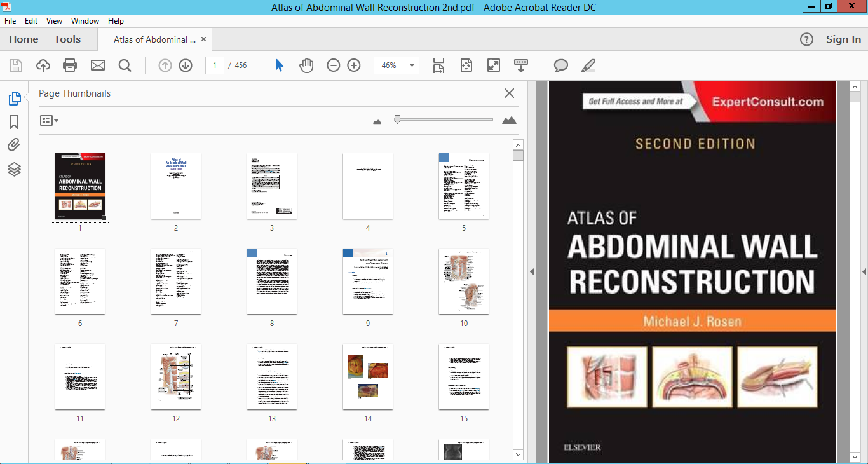868x464 pixels.
Task: Click thumbnails panel scroll down arrow
Action: (x=518, y=454)
